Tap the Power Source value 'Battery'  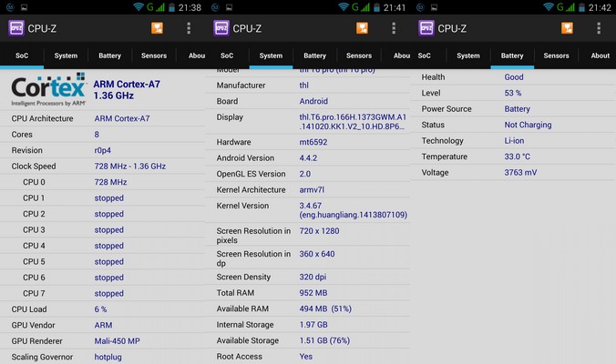(517, 109)
